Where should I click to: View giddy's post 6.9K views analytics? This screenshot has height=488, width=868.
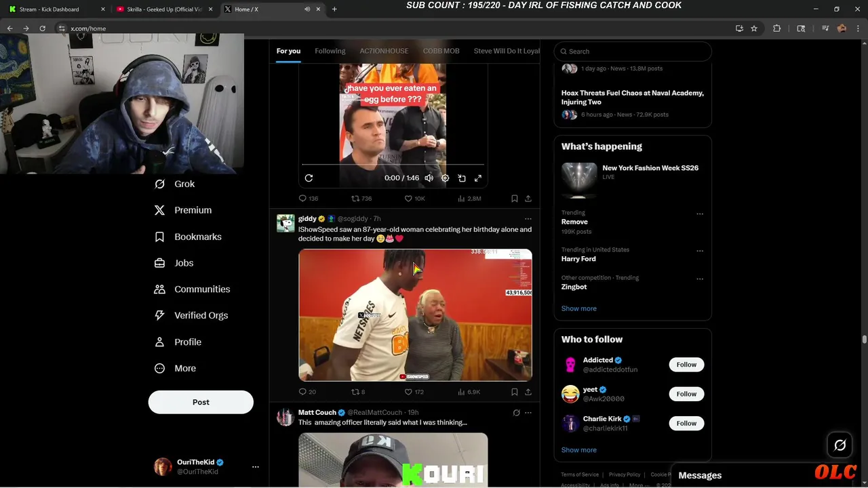pos(469,392)
